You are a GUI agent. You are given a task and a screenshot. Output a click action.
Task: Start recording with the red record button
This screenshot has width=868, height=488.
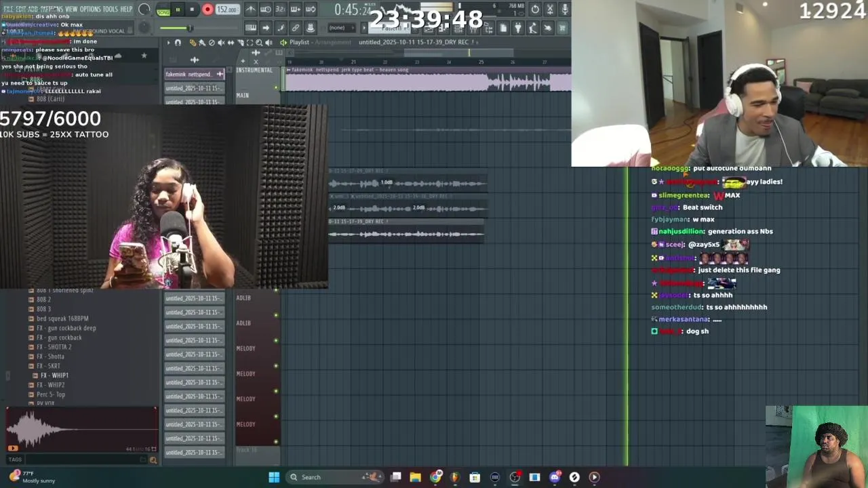pos(208,10)
